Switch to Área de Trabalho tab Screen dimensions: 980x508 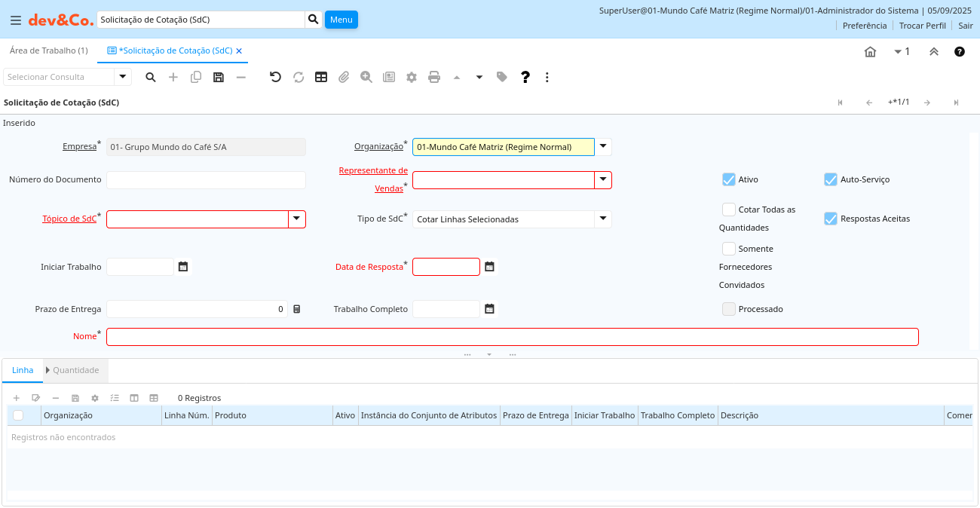48,50
